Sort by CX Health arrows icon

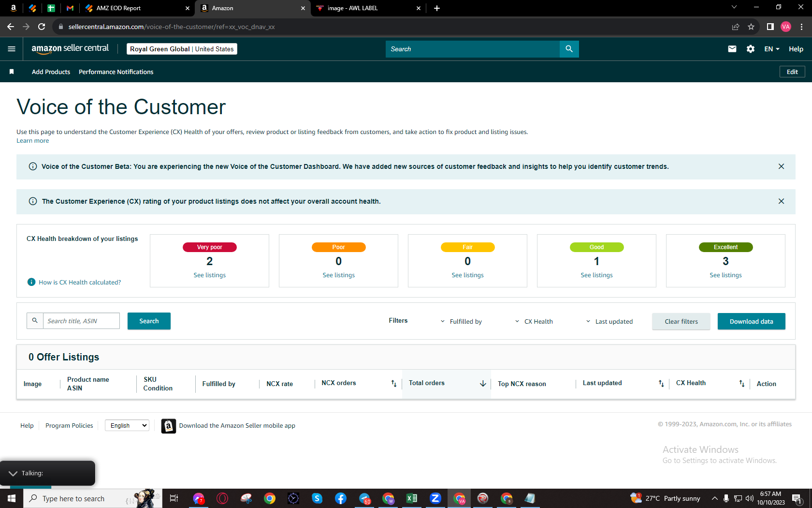coord(742,383)
